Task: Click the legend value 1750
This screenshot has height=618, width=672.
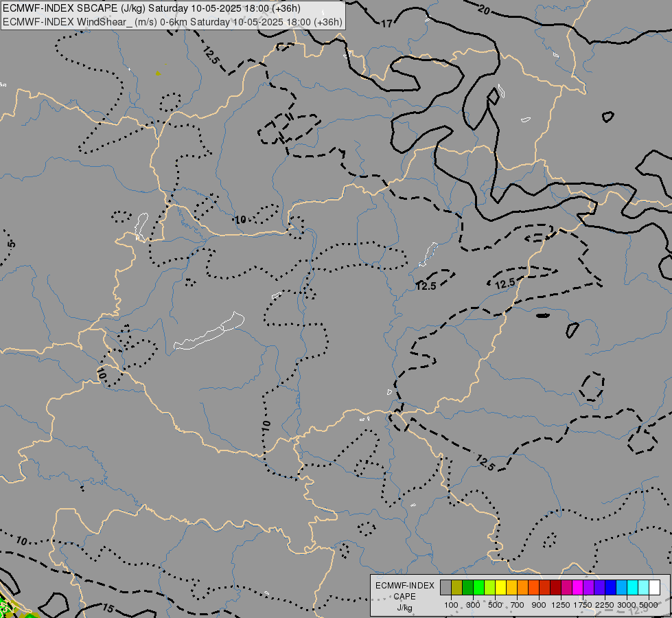Action: (583, 605)
